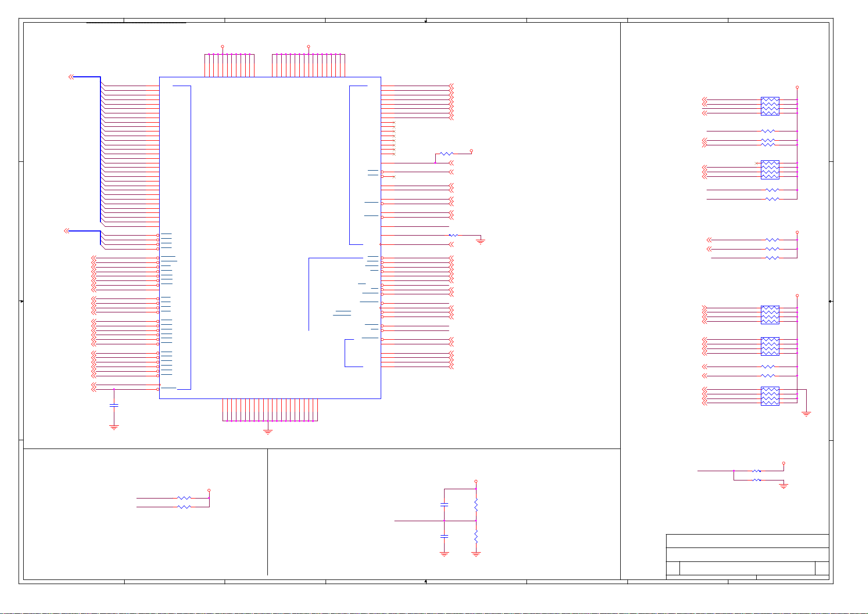Click the ground symbol of the right panel's small divider
Screen dimensions: 868x614
click(x=784, y=486)
